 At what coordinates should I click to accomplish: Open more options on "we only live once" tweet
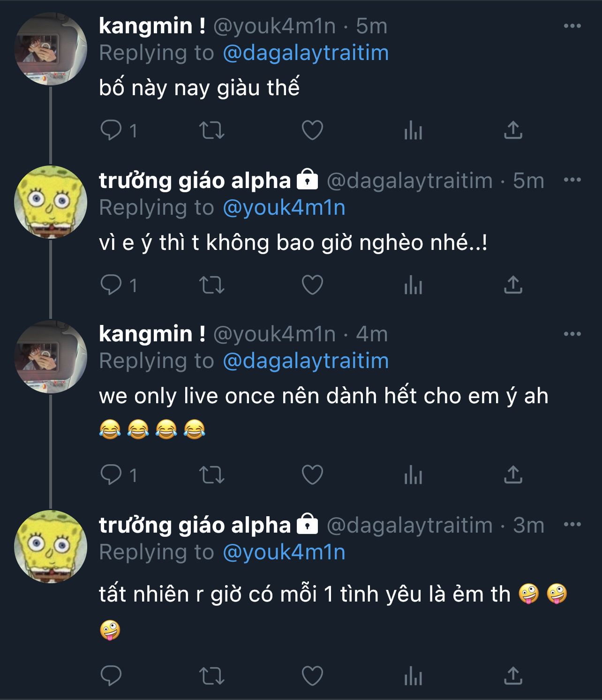(572, 334)
